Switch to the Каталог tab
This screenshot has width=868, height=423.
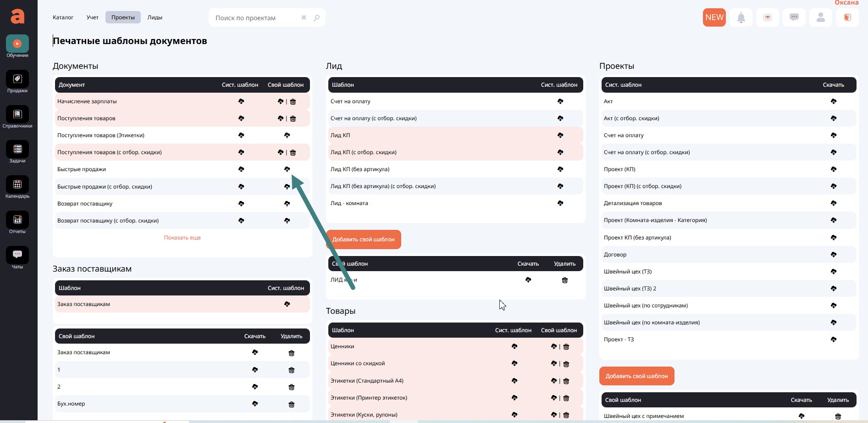point(63,17)
